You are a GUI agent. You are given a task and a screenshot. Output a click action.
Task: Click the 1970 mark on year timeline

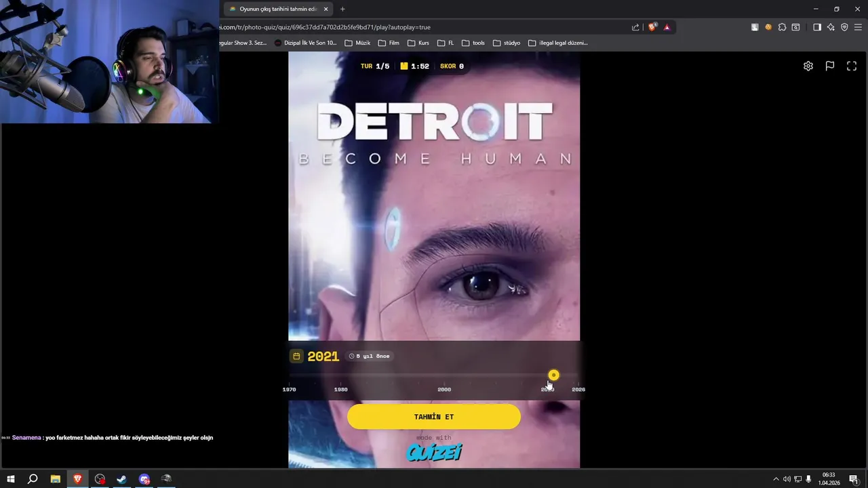[x=289, y=389]
